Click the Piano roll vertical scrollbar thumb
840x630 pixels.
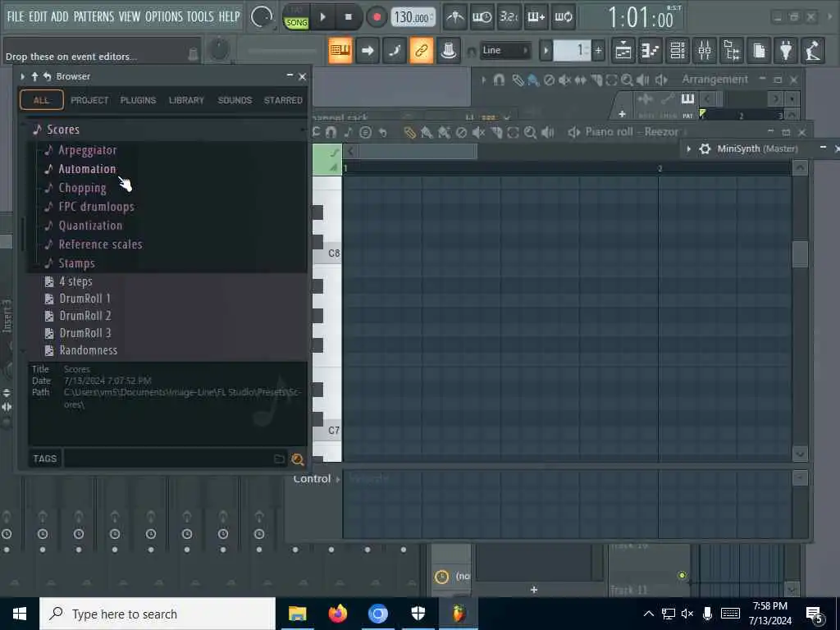(x=800, y=254)
